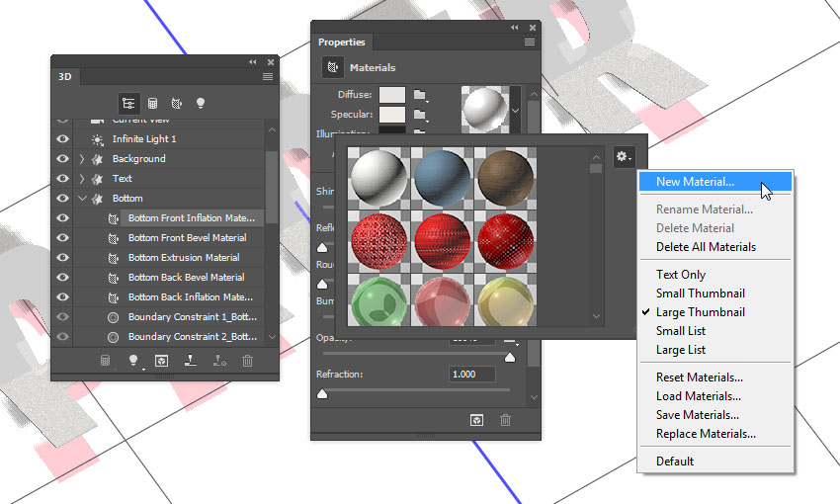Click the Specular color swatch

coord(392,114)
